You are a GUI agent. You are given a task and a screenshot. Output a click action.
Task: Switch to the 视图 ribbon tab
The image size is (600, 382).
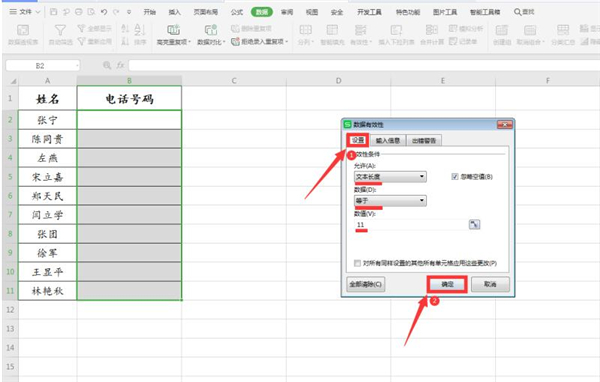312,12
